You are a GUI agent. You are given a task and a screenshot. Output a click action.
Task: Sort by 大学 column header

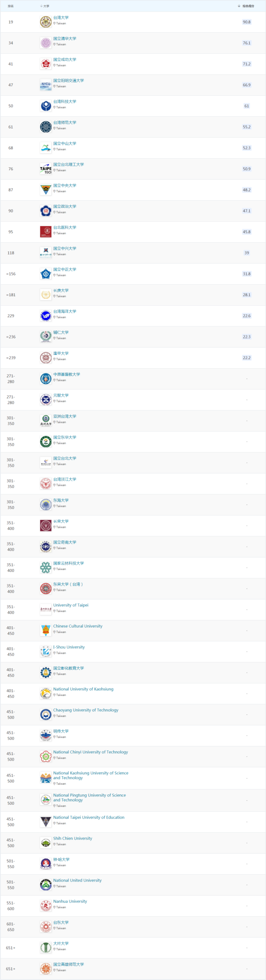tap(45, 6)
